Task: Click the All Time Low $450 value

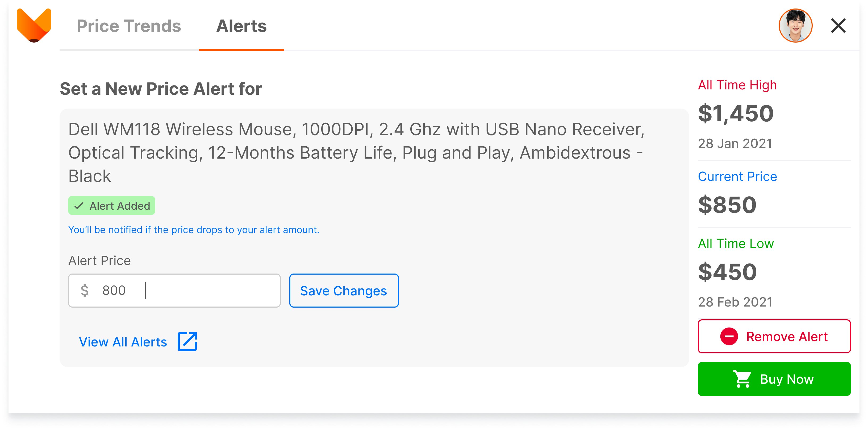Action: [x=727, y=272]
